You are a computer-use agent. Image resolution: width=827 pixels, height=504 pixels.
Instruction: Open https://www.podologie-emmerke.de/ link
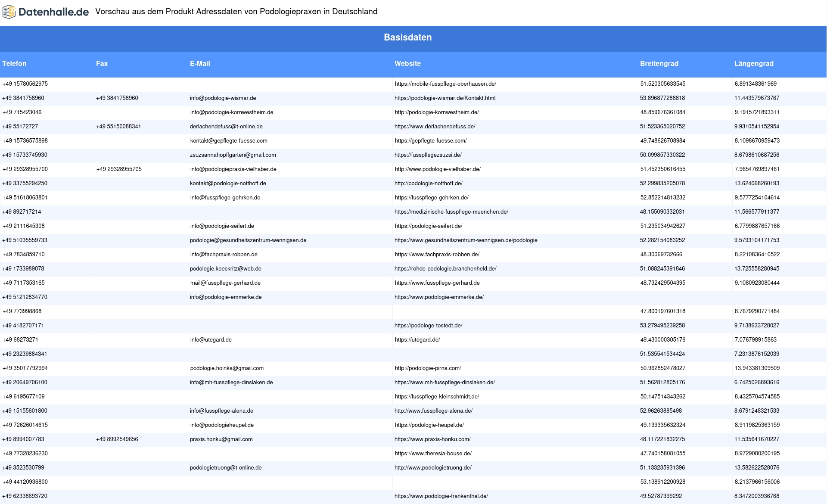click(439, 297)
